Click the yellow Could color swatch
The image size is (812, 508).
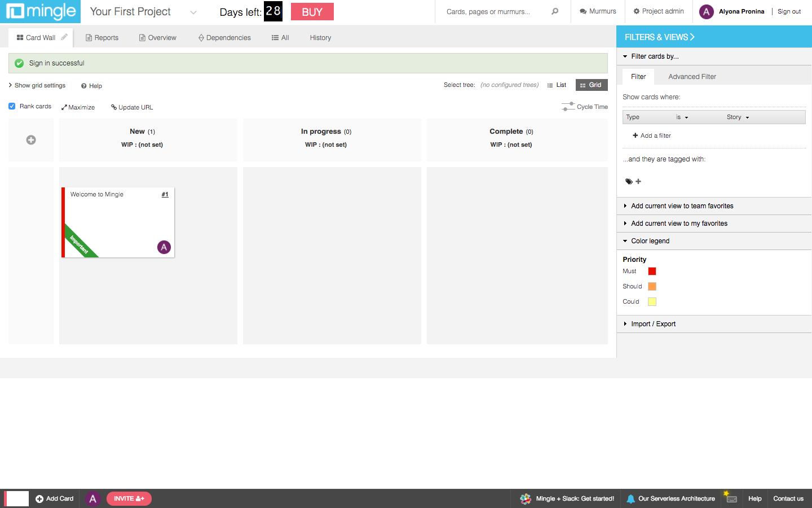click(x=652, y=302)
